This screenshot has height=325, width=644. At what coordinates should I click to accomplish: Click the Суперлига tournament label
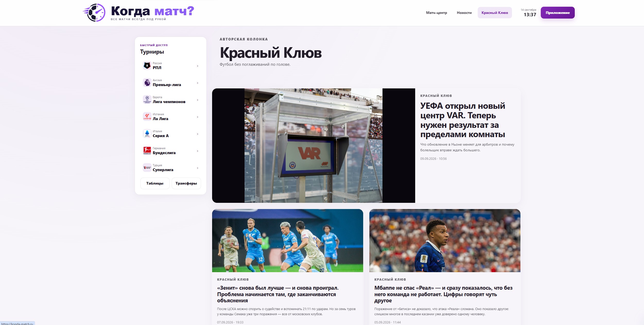pyautogui.click(x=163, y=170)
